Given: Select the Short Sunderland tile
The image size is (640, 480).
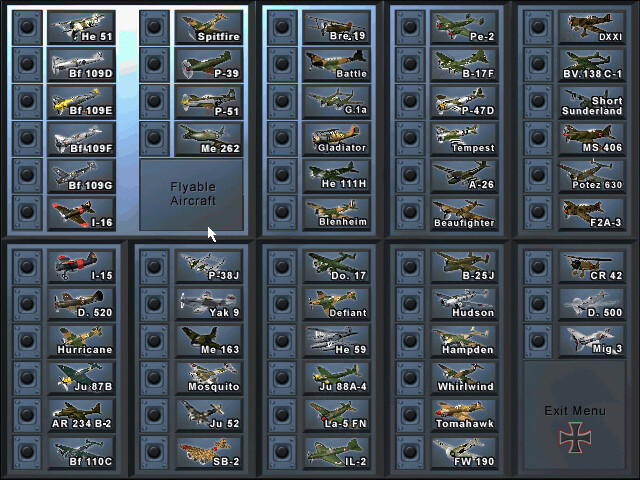Looking at the screenshot, I should 592,102.
